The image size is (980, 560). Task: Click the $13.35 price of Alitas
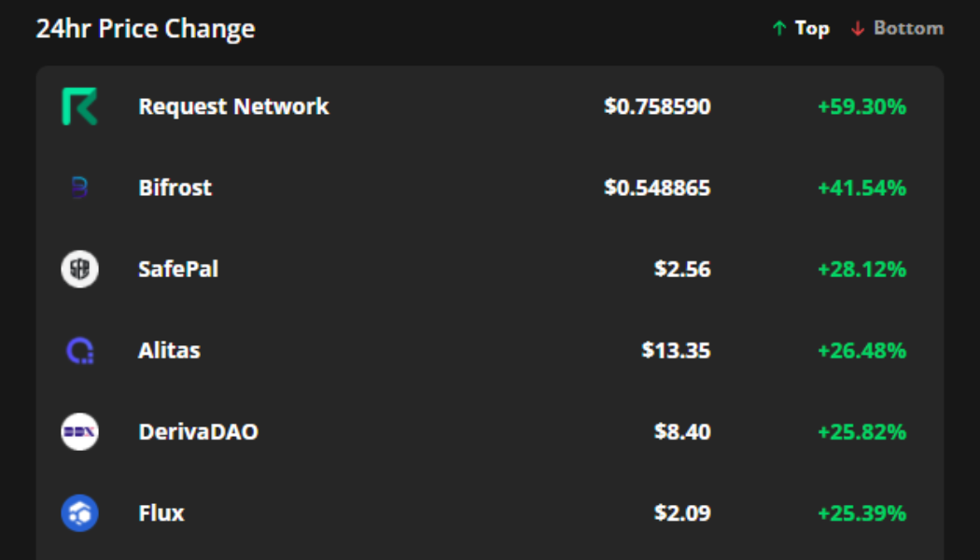click(679, 349)
